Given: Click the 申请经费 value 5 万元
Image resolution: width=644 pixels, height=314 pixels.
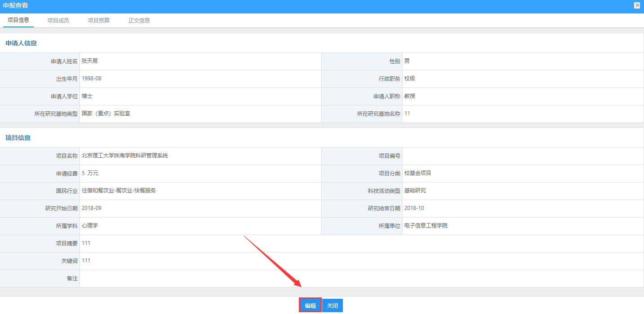Looking at the screenshot, I should click(90, 173).
